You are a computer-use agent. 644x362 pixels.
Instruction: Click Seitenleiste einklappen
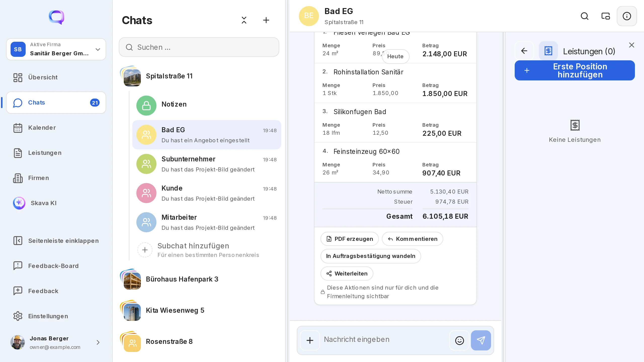pos(56,241)
